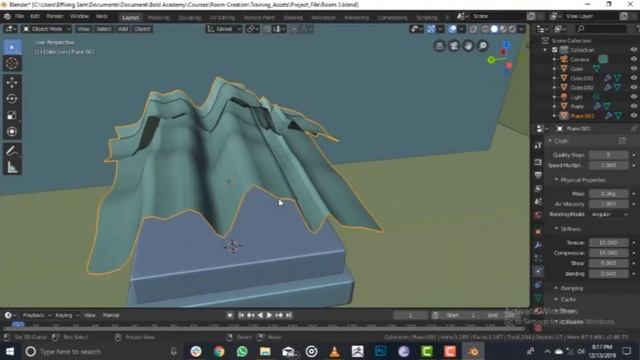Open the Tool properties tab
640x360 pixels.
pyautogui.click(x=538, y=146)
